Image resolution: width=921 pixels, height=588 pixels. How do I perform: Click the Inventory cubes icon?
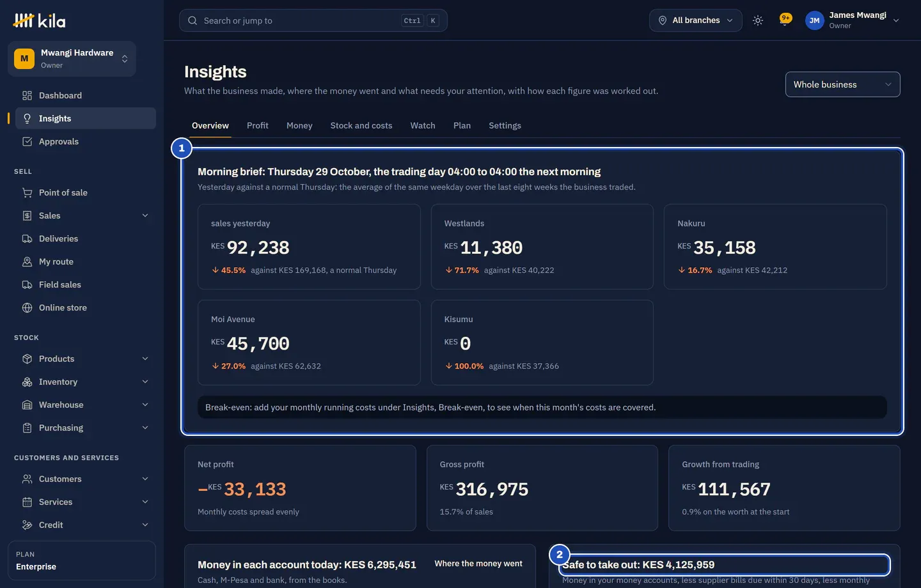tap(27, 382)
